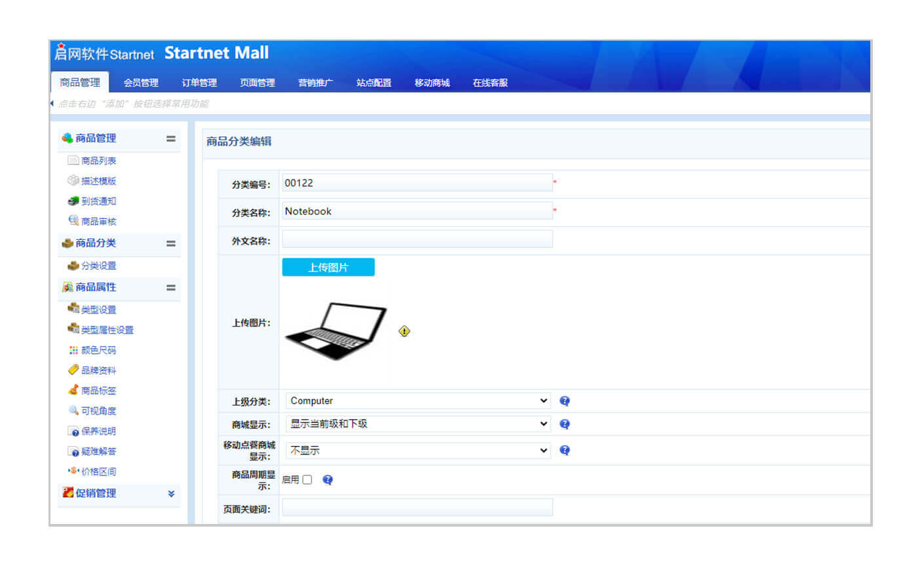Collapse the 商品管理 sidebar section
Image resolution: width=924 pixels, height=564 pixels.
tap(170, 138)
